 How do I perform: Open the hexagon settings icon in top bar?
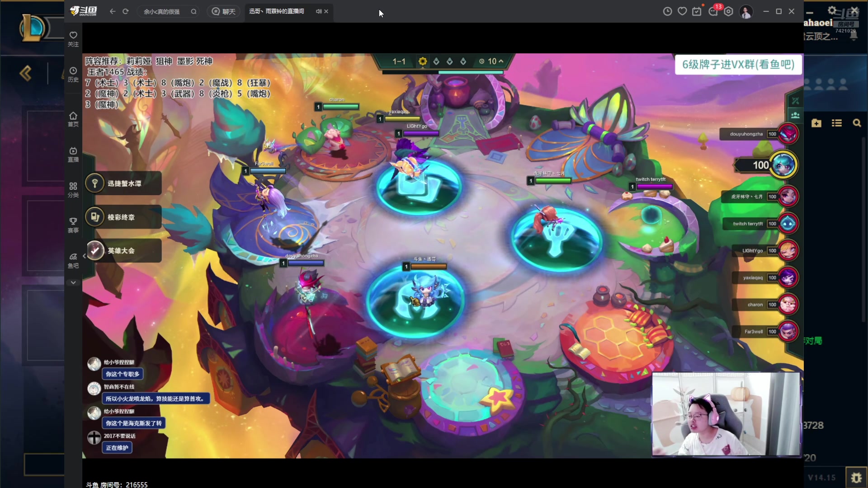[x=728, y=11]
